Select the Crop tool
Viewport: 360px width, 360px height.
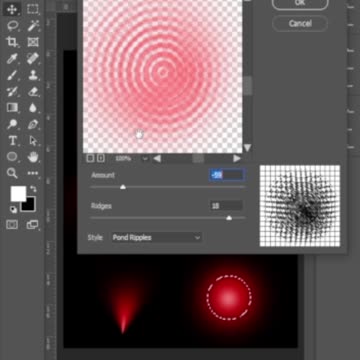pyautogui.click(x=12, y=42)
